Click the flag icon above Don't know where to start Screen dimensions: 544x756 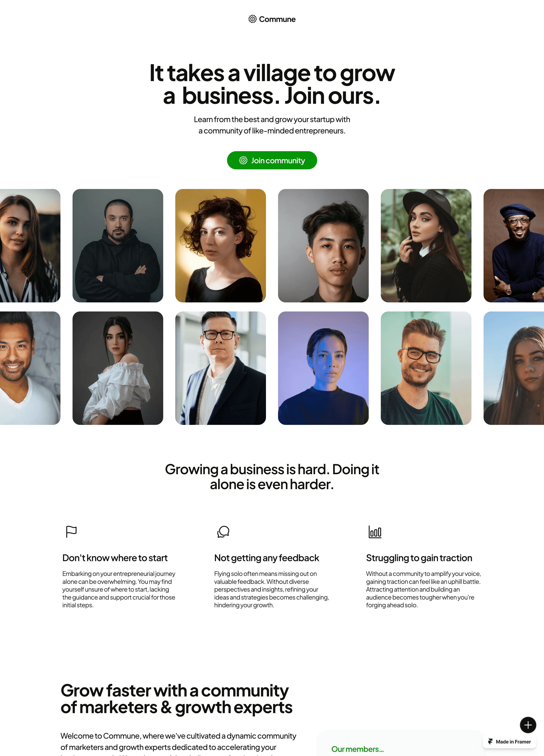coord(71,532)
